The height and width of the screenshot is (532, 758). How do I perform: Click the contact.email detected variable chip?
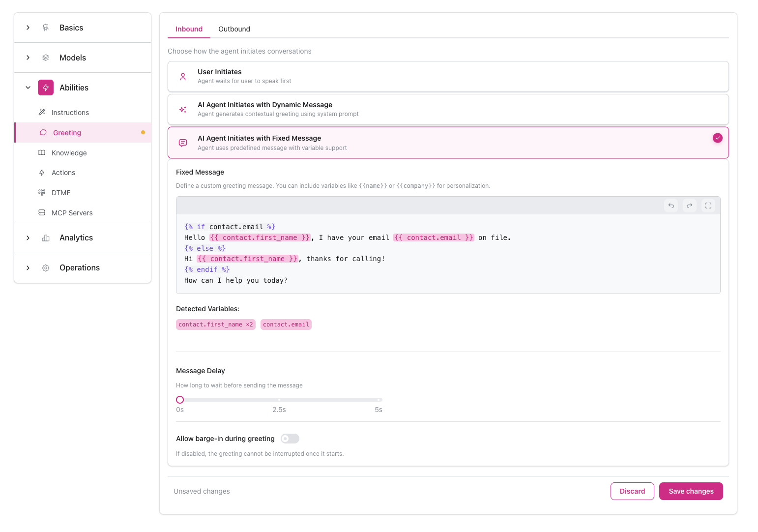(x=286, y=324)
